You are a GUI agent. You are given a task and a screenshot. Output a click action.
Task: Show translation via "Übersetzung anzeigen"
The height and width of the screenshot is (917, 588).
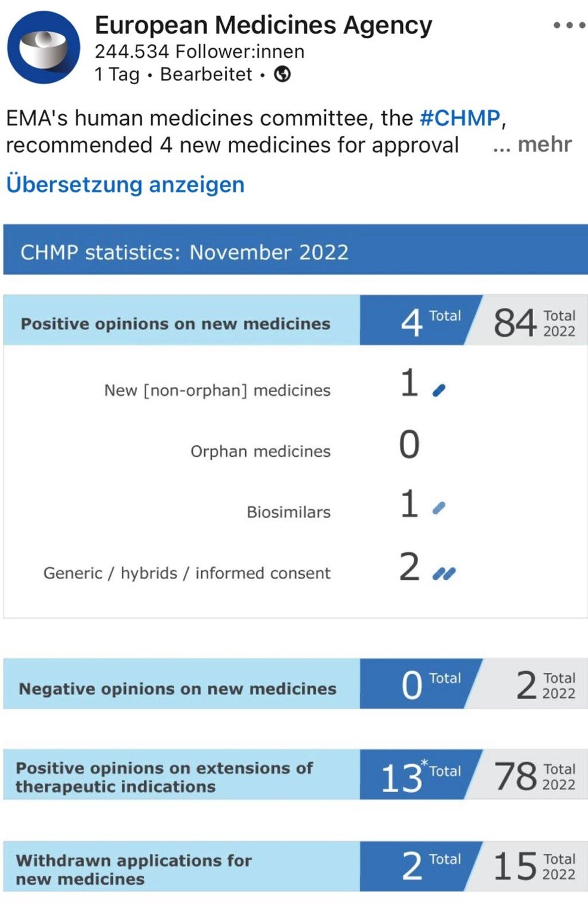(x=125, y=184)
